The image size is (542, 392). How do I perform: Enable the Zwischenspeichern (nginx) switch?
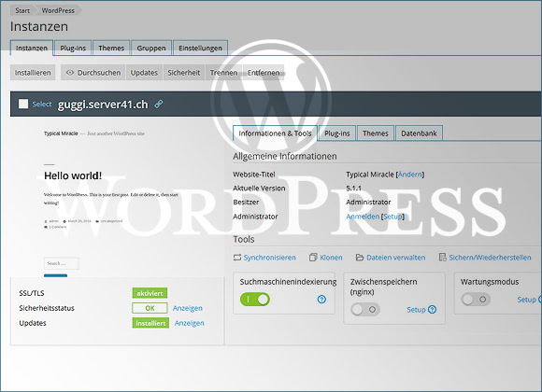(x=365, y=310)
